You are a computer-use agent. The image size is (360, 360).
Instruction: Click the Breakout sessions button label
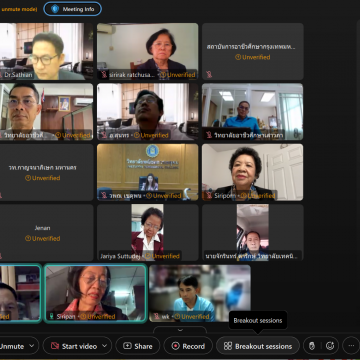pyautogui.click(x=263, y=346)
